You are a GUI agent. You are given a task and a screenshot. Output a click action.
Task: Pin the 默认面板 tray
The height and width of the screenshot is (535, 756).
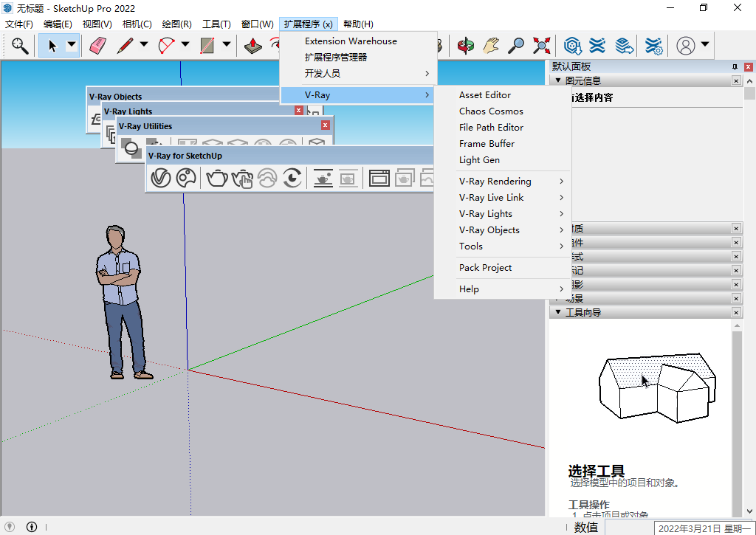(735, 66)
